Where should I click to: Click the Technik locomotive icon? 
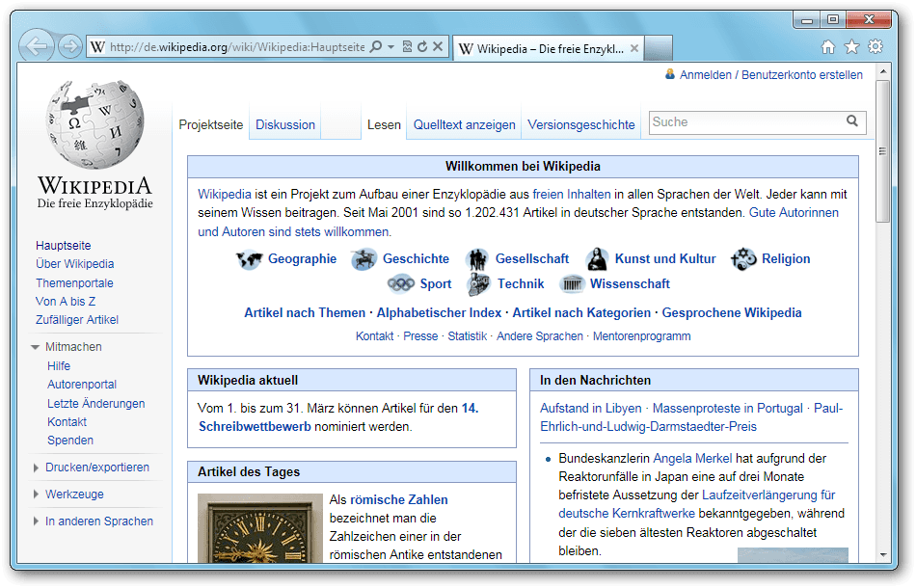(478, 284)
